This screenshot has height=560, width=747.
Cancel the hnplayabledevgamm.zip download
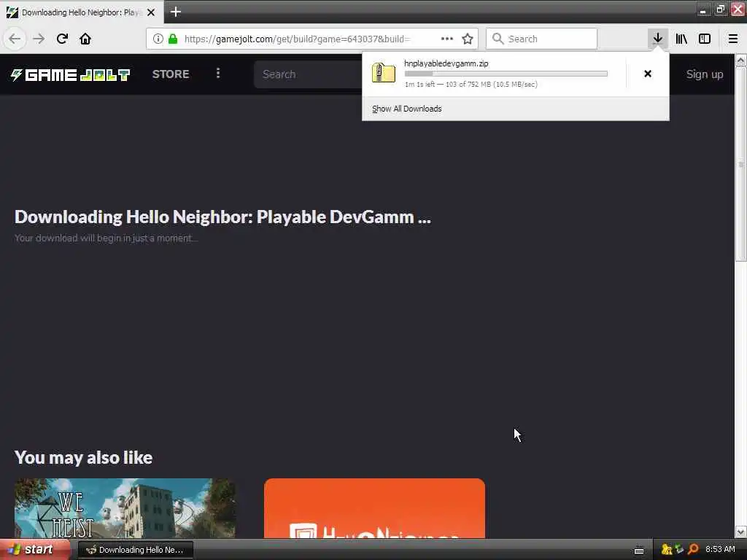[x=648, y=74]
